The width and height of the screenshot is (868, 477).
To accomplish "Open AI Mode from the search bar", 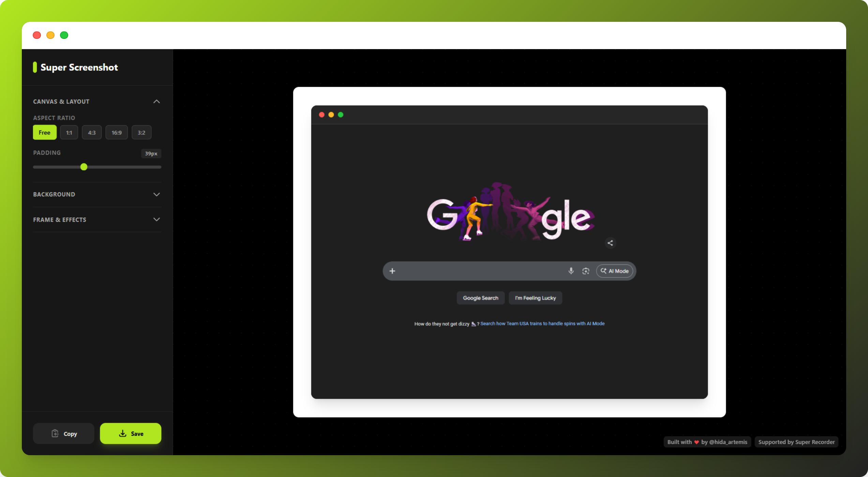I will pyautogui.click(x=614, y=271).
